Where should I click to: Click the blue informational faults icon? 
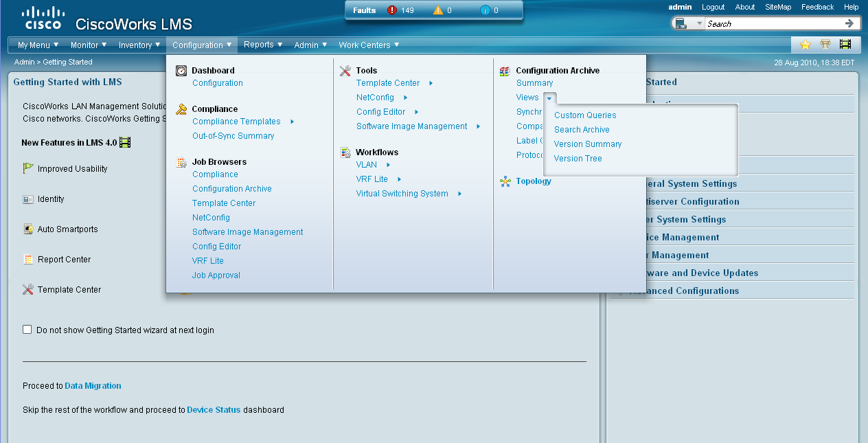click(x=486, y=10)
